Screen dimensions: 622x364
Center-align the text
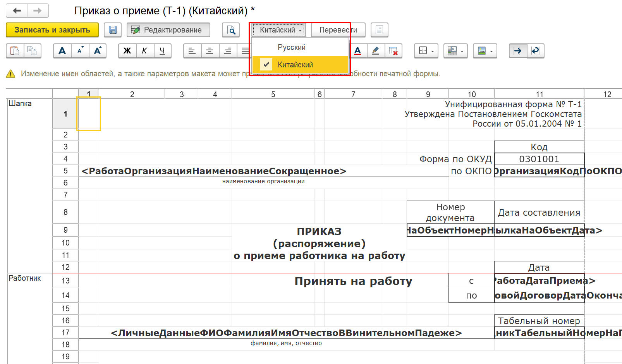coord(210,51)
